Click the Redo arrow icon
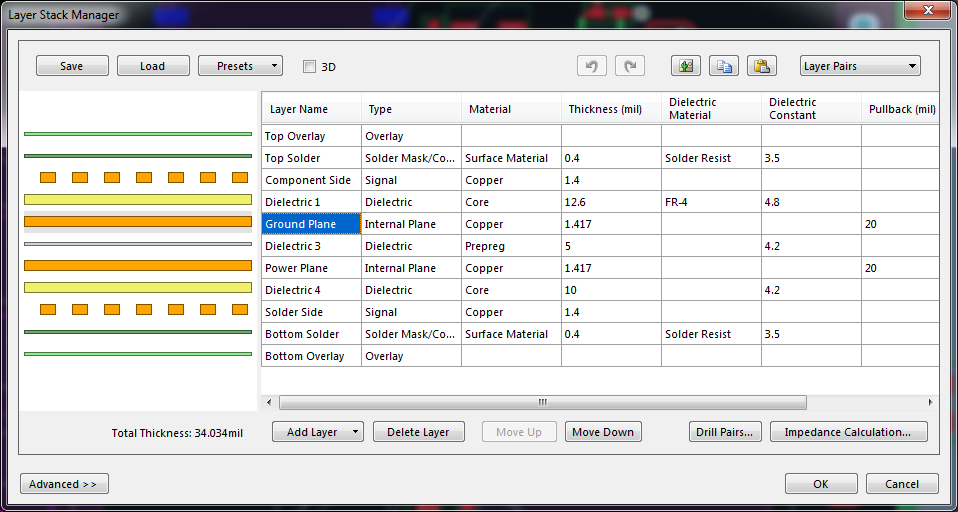Image resolution: width=958 pixels, height=512 pixels. coord(630,66)
